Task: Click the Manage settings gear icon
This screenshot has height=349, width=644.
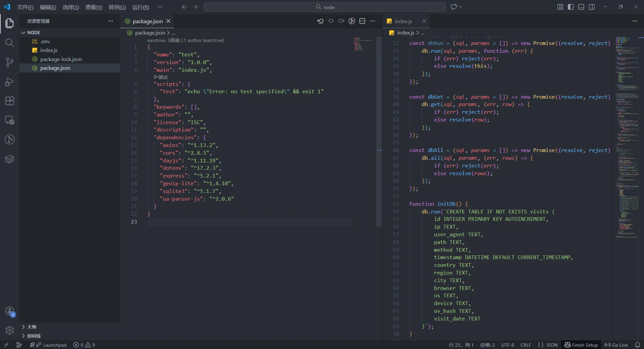Action: coord(10,330)
